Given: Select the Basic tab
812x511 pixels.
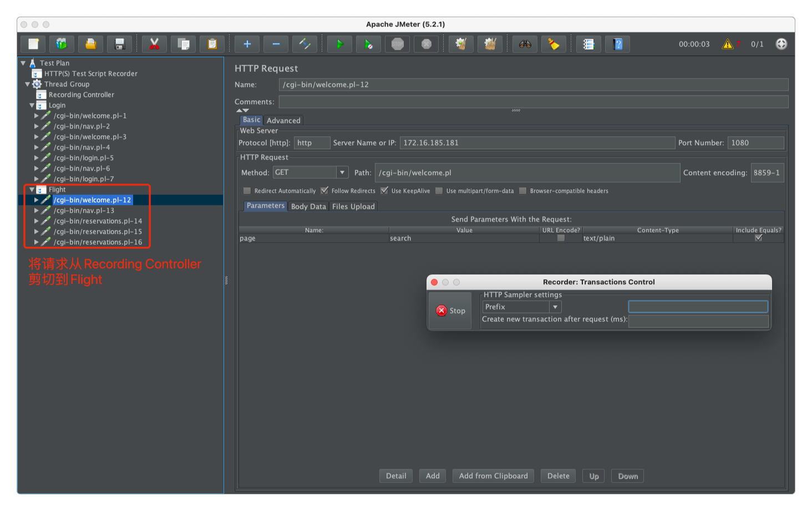Looking at the screenshot, I should (251, 120).
